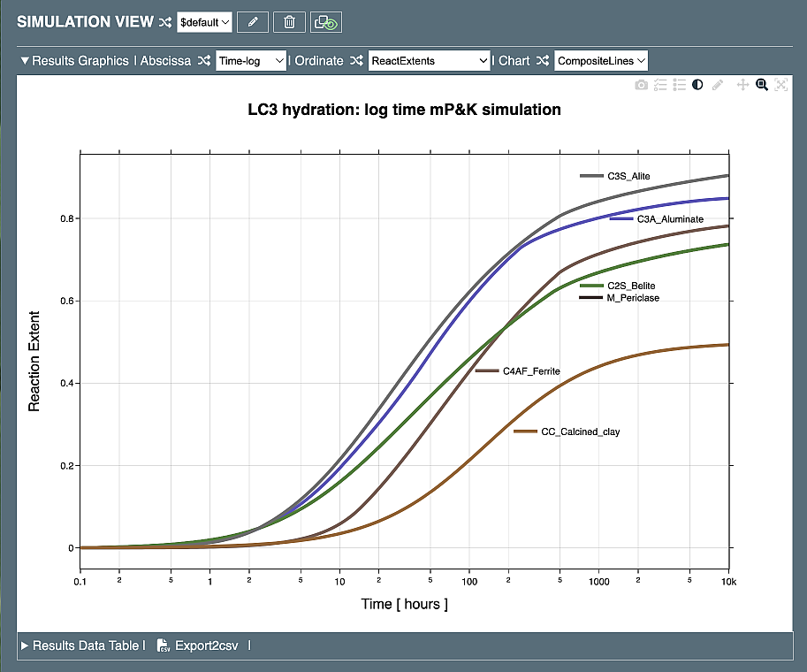The height and width of the screenshot is (672, 807).
Task: Click Export2csv link
Action: pos(200,645)
